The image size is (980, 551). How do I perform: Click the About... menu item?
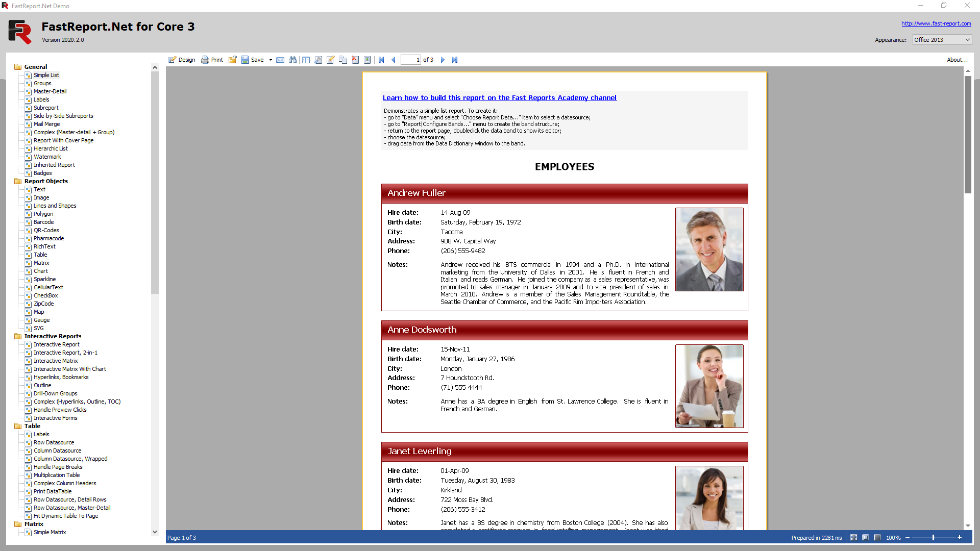[x=957, y=60]
